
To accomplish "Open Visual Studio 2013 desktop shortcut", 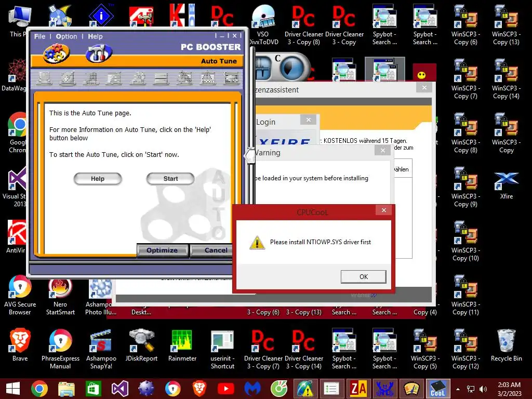I will (14, 187).
